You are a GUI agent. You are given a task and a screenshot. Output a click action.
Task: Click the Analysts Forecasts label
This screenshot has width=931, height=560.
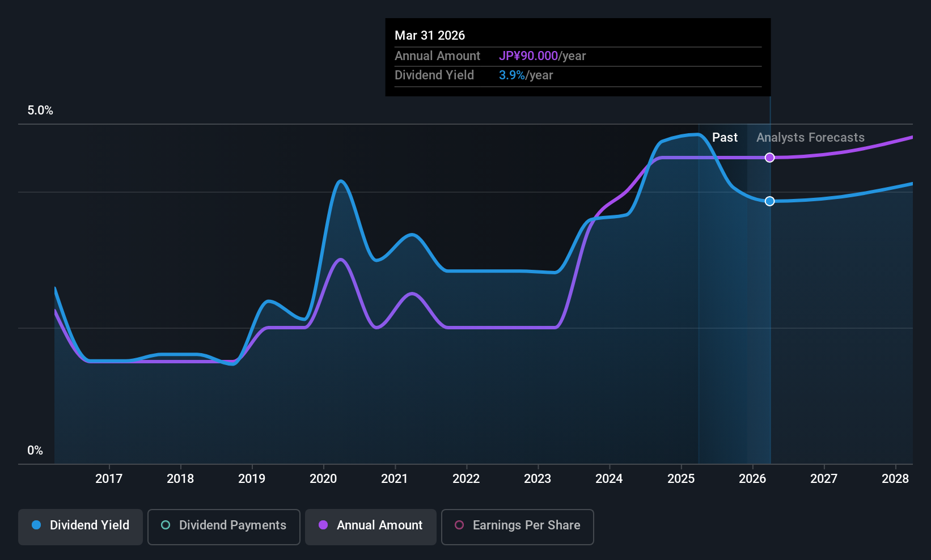pos(810,138)
